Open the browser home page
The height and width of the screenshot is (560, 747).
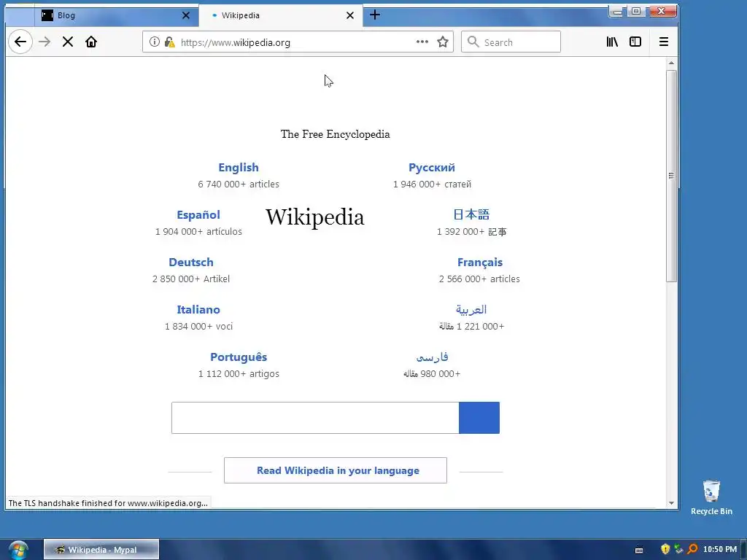point(91,42)
